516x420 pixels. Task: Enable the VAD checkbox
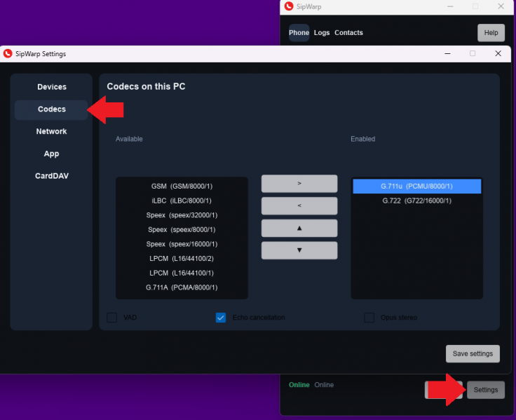(112, 318)
